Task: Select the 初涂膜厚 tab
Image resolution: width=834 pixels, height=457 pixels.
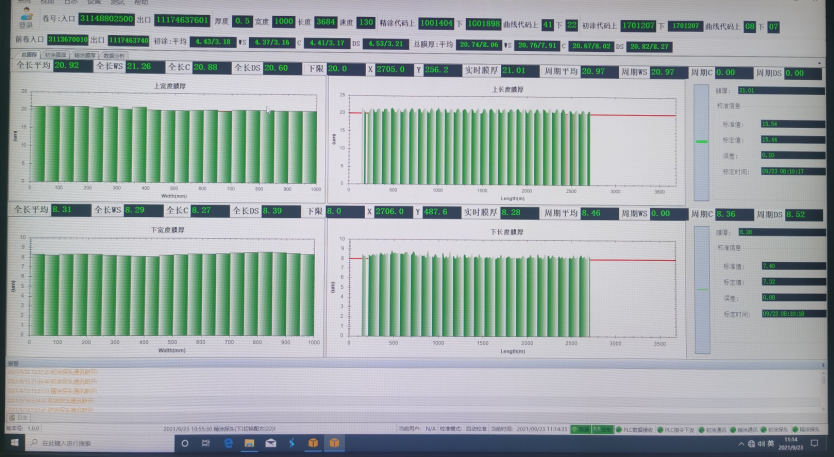Action: (56, 54)
